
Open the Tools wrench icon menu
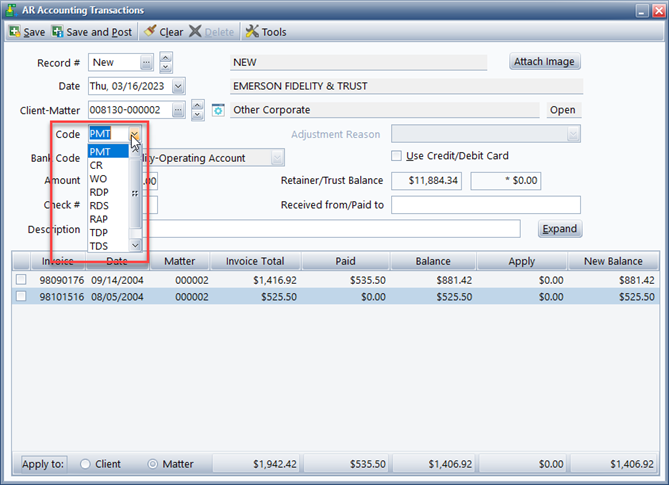tap(252, 31)
